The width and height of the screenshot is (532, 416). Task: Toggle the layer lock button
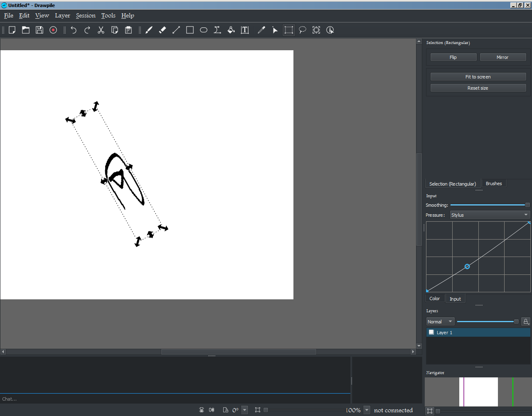[x=526, y=321]
